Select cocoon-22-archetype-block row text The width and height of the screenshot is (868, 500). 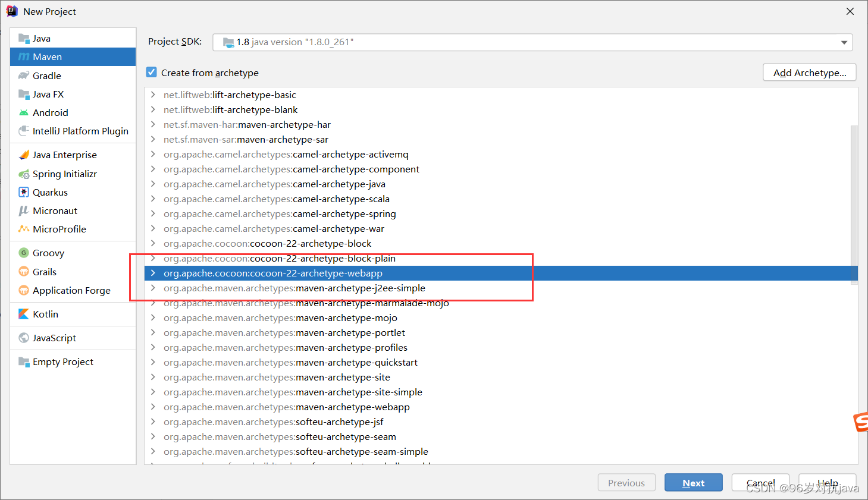coord(267,243)
